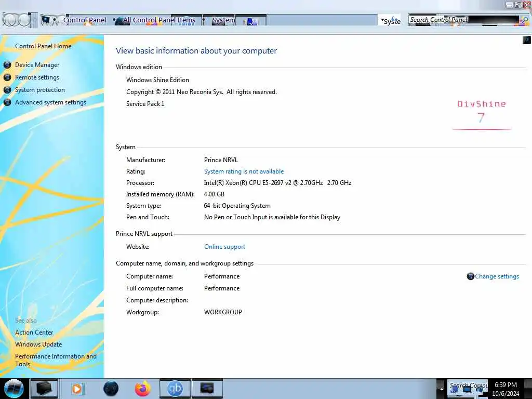Show hidden system tray icons

(442, 389)
